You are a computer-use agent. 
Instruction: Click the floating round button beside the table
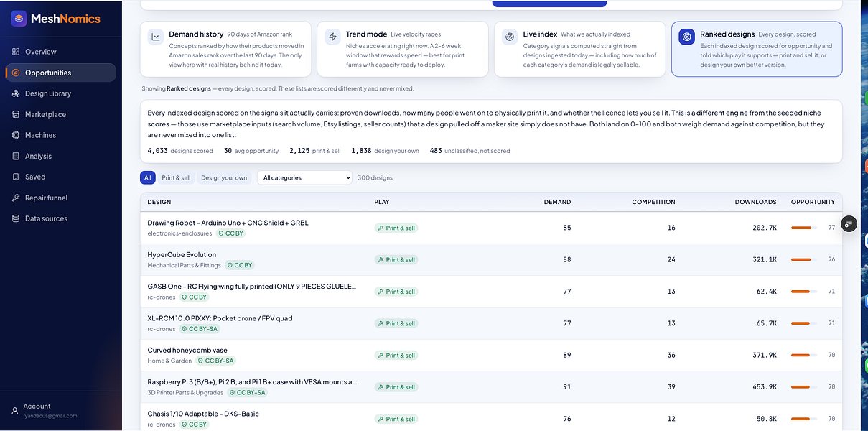click(849, 224)
